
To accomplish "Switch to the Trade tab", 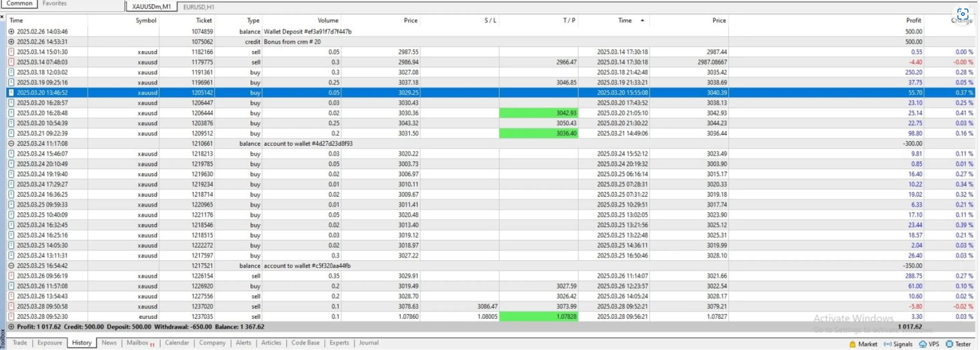I will [x=20, y=343].
